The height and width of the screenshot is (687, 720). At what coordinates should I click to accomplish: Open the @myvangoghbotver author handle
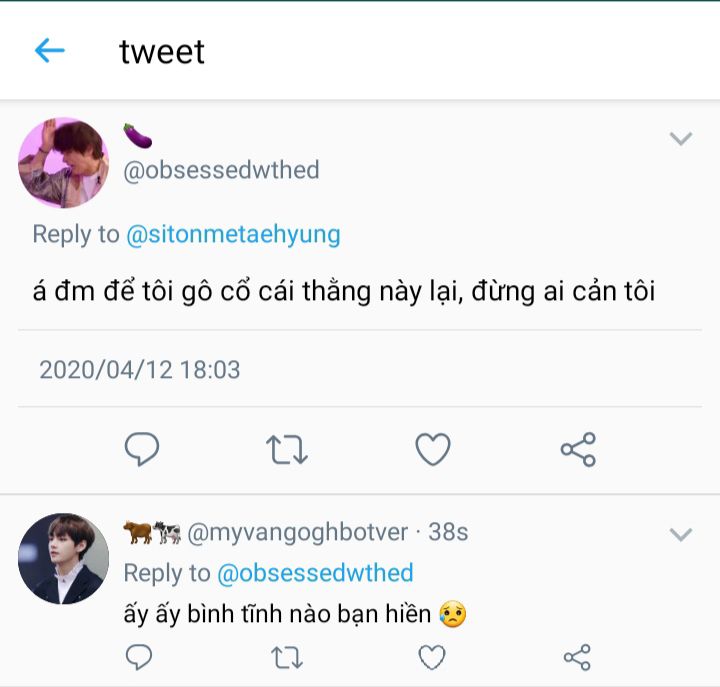[x=298, y=533]
